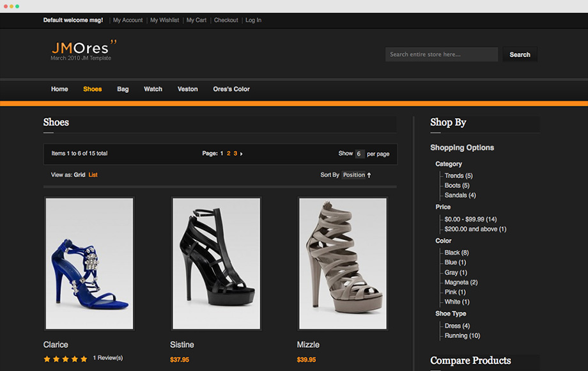Filter by price $200.00 and above
Viewport: 588px width, 371px height.
[476, 229]
